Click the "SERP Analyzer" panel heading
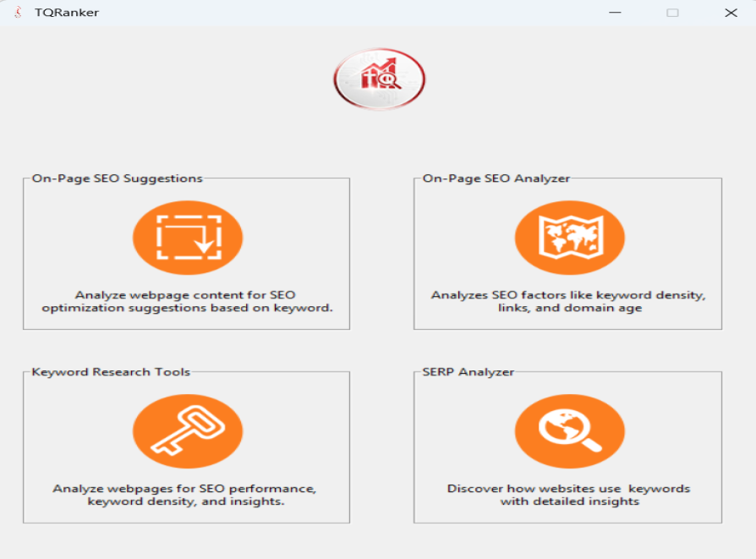 (468, 372)
